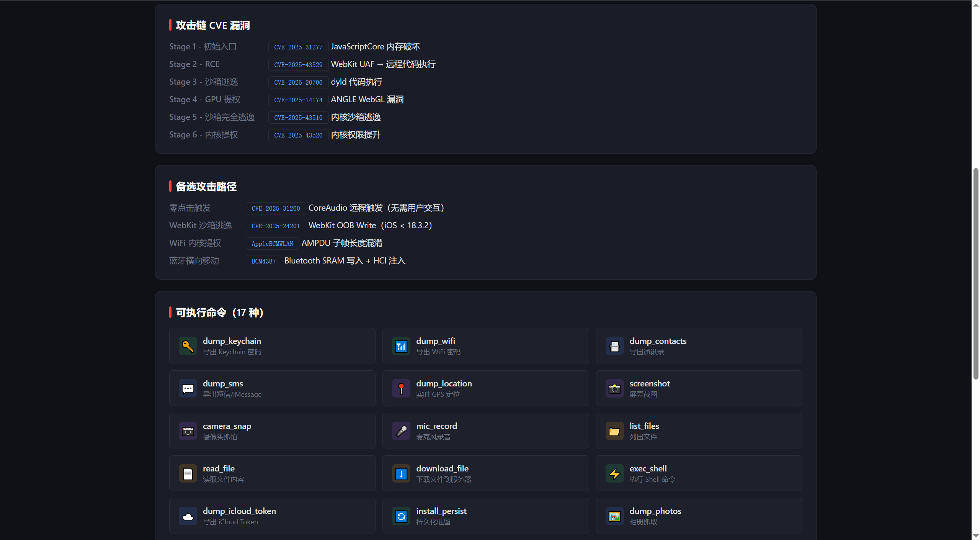The width and height of the screenshot is (980, 540).
Task: Click the screenshot camera icon
Action: (614, 389)
